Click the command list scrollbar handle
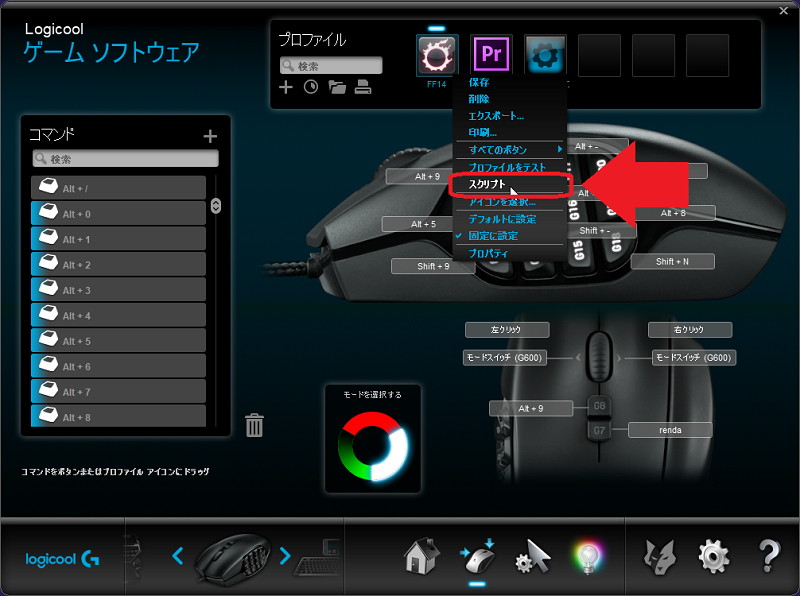This screenshot has height=596, width=800. point(216,206)
